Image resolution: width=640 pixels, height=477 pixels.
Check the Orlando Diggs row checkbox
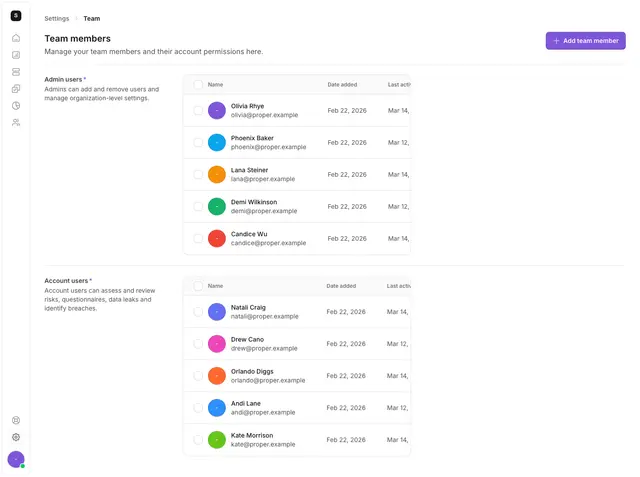pos(198,376)
